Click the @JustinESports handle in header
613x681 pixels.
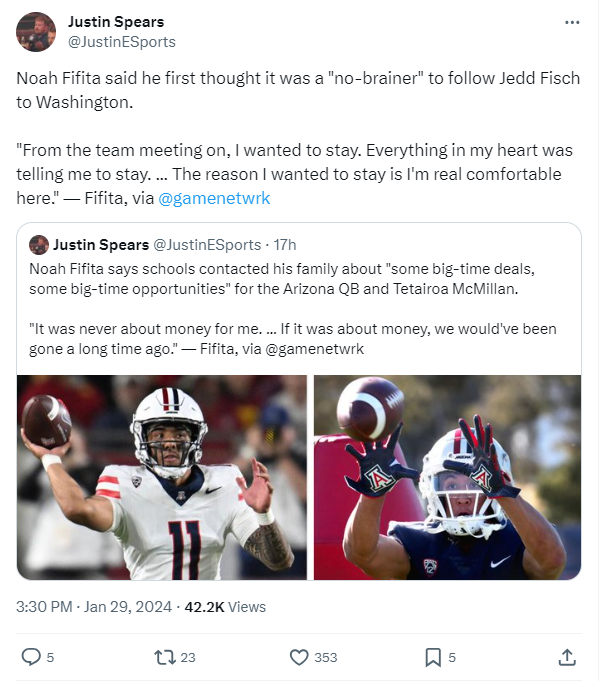pyautogui.click(x=121, y=42)
